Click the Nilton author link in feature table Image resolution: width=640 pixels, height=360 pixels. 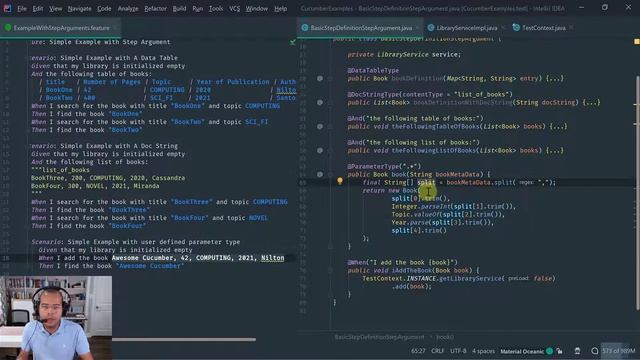pyautogui.click(x=286, y=90)
